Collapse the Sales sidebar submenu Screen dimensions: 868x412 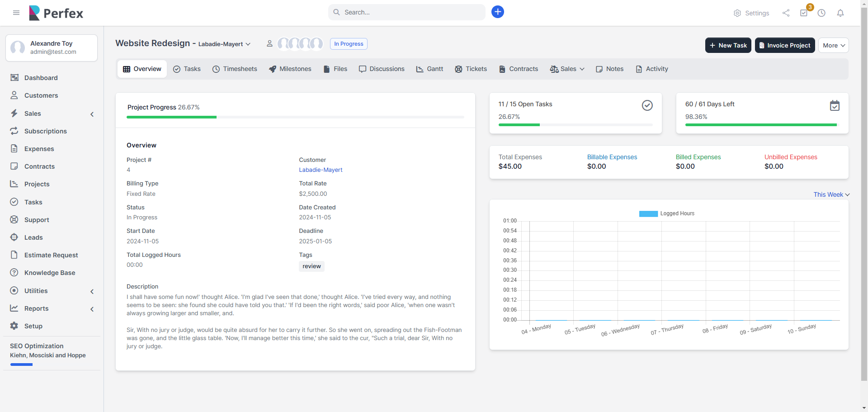point(92,114)
